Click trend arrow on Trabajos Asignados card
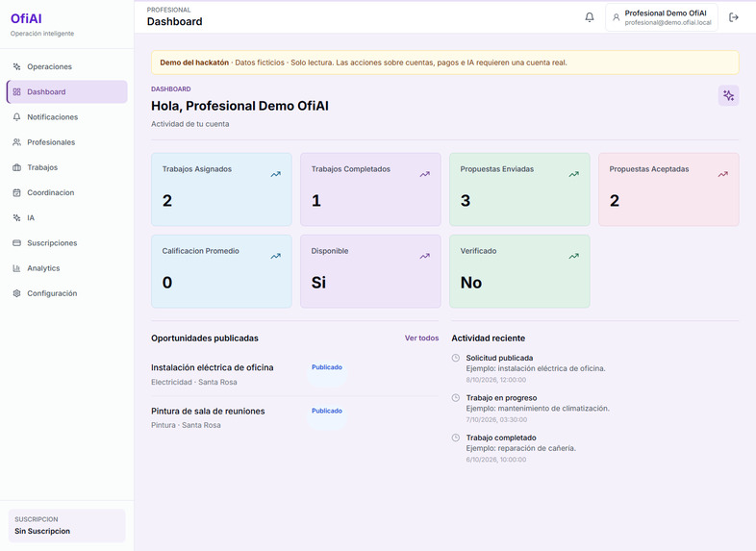The height and width of the screenshot is (551, 756). coord(275,174)
